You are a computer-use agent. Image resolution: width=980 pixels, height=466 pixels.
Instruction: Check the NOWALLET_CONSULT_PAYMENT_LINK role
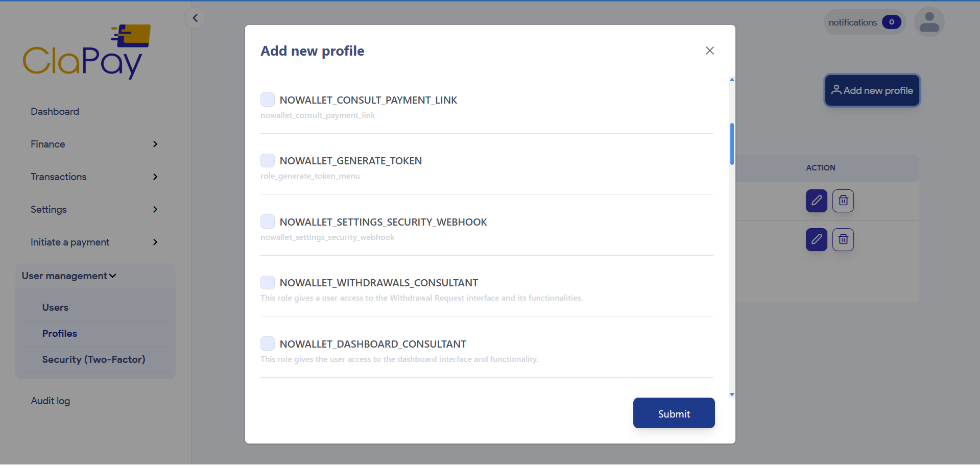tap(267, 99)
